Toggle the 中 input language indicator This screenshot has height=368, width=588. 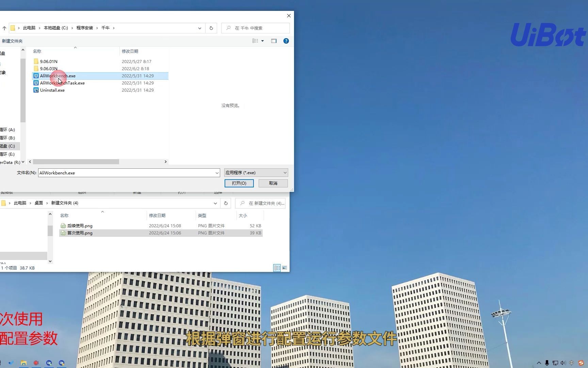(x=572, y=363)
